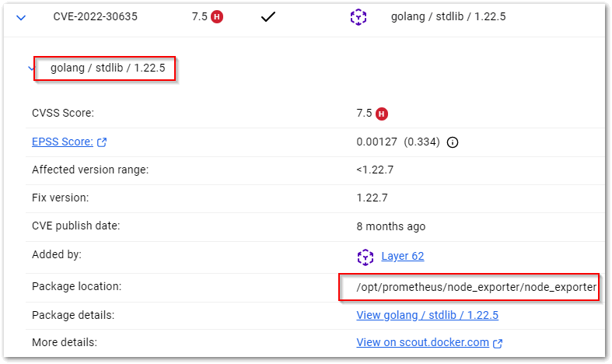
Task: Open View on scout.docker.com link
Action: [x=423, y=342]
